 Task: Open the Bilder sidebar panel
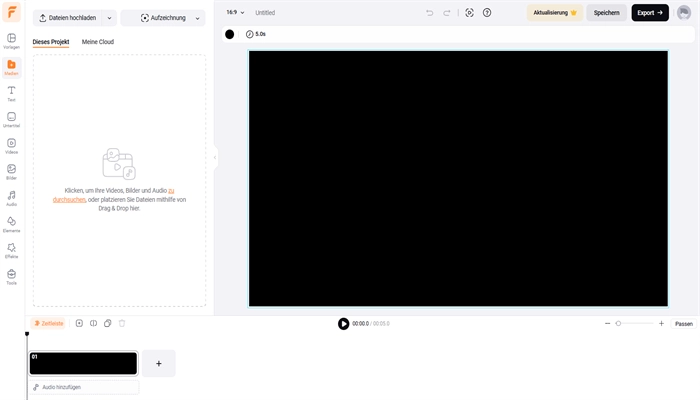coord(12,172)
